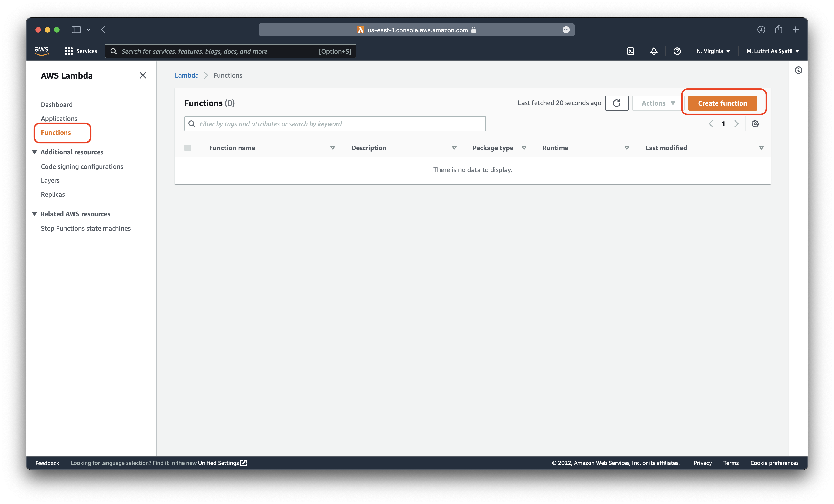The height and width of the screenshot is (504, 834).
Task: Click the refresh/reload icon for functions
Action: coord(617,103)
